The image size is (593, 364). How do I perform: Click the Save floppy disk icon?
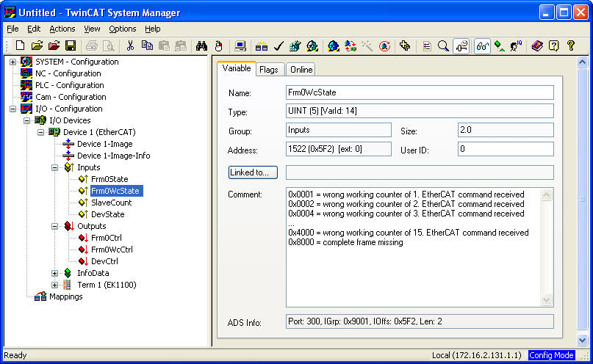[71, 45]
